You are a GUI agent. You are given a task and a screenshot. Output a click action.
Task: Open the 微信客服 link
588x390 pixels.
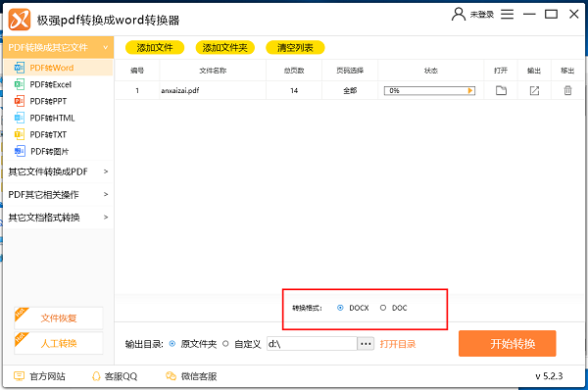199,376
